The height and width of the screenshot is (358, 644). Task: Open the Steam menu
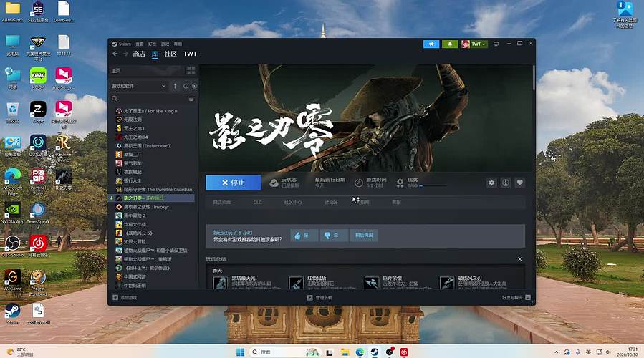click(x=122, y=44)
